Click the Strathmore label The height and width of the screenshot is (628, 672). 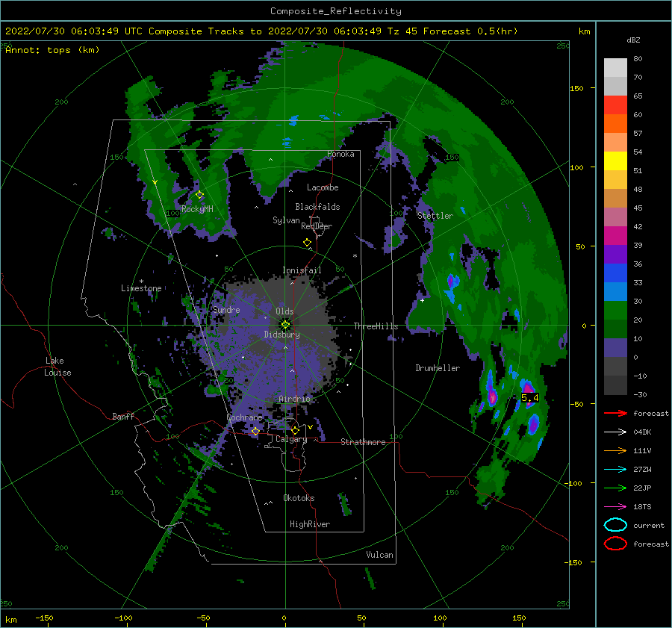click(x=363, y=442)
